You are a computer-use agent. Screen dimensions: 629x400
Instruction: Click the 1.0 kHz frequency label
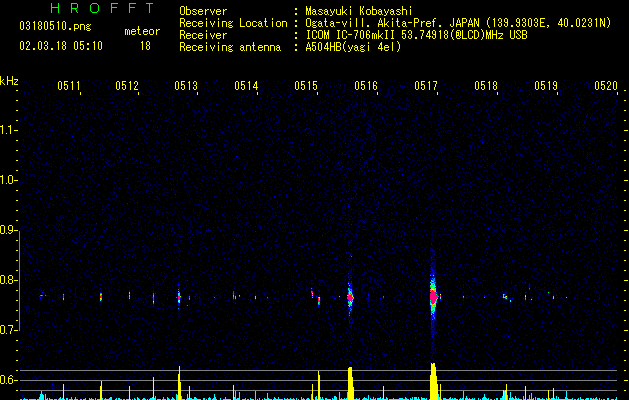tap(9, 180)
